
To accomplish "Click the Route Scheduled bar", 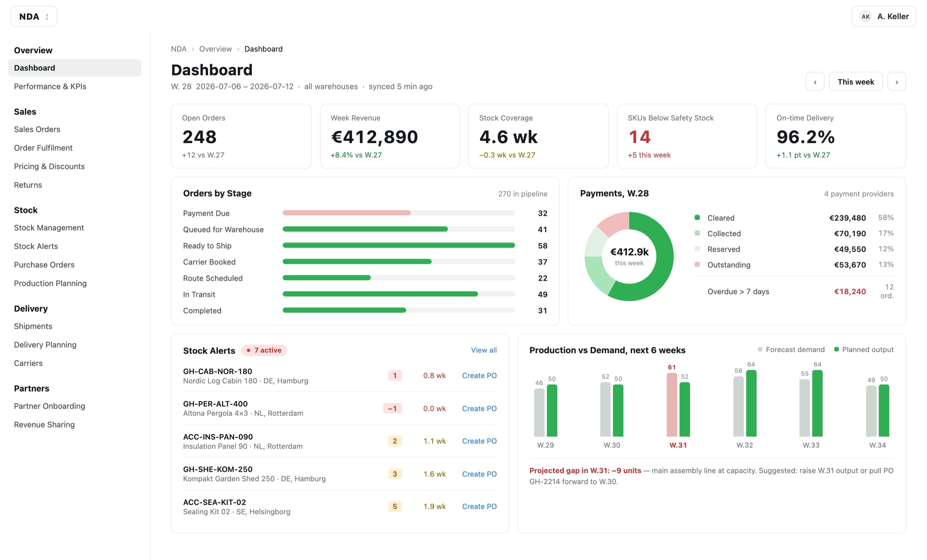I will coord(399,278).
